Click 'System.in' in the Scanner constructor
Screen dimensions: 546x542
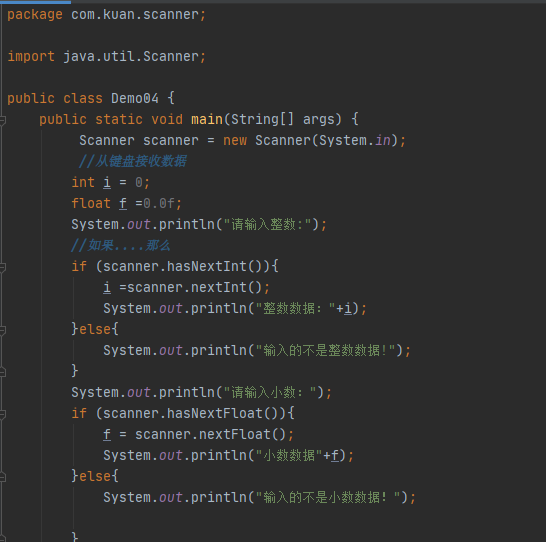[x=354, y=140]
